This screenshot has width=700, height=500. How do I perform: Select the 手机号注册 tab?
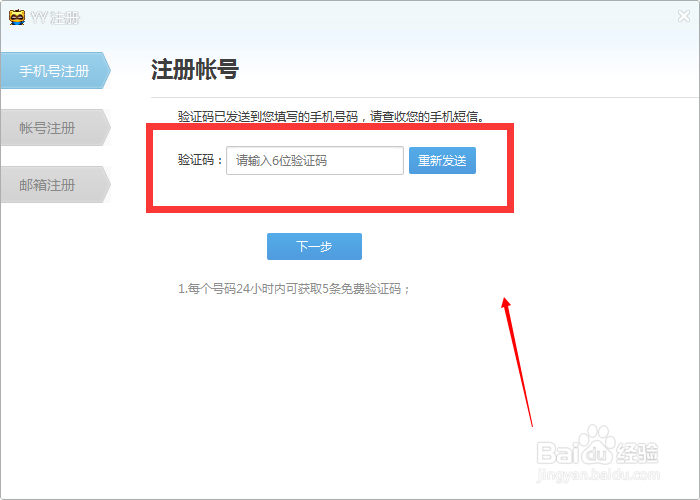pos(55,71)
